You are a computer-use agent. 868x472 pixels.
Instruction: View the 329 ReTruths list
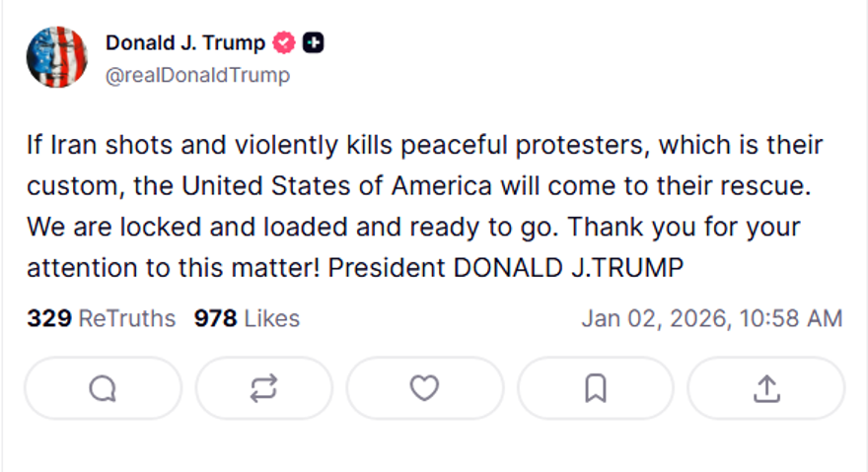coord(101,319)
